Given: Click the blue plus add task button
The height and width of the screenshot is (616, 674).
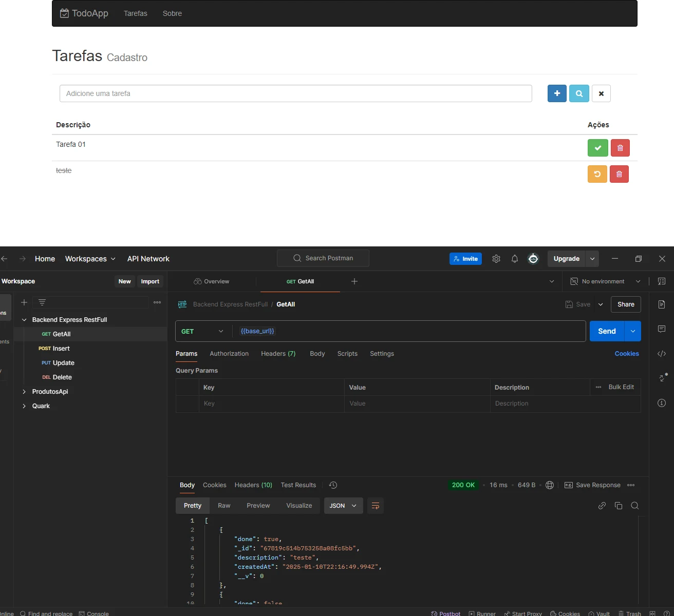Looking at the screenshot, I should tap(557, 93).
